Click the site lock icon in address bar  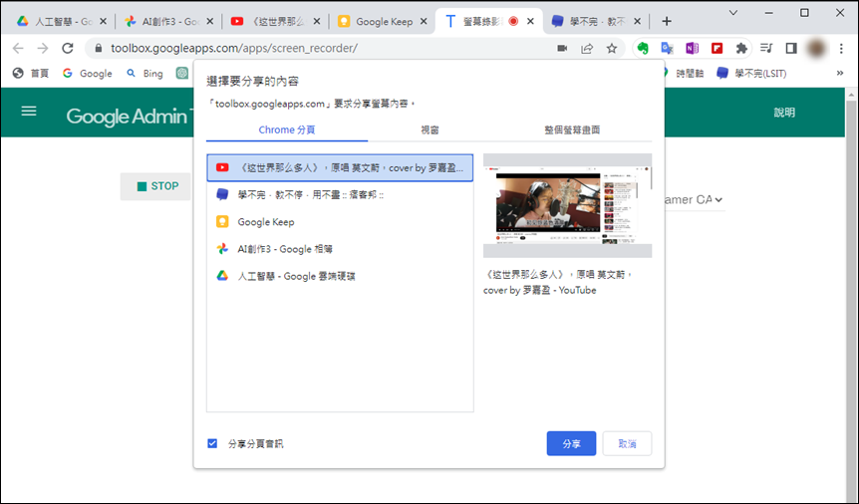99,48
